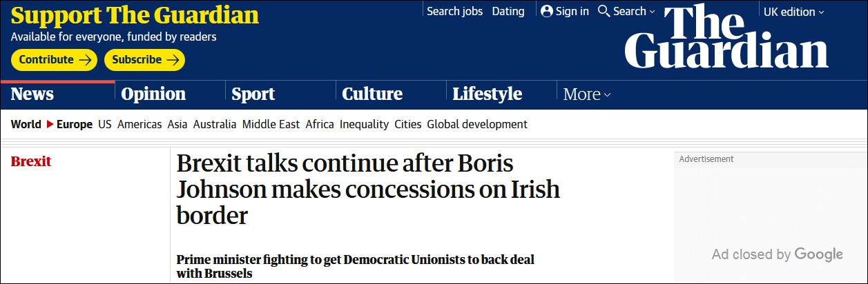The image size is (868, 284).
Task: Click the Sign in profile icon
Action: [x=548, y=11]
